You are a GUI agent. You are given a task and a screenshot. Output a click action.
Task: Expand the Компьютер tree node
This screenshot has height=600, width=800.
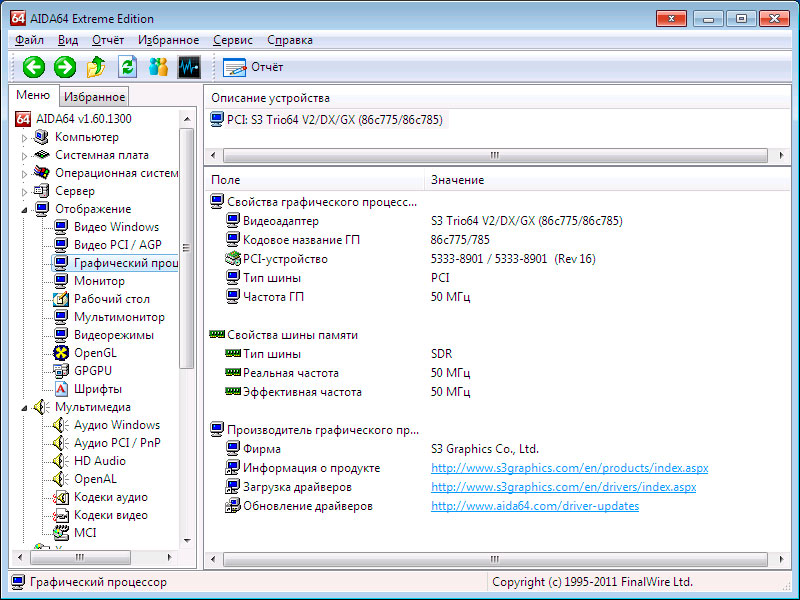25,138
